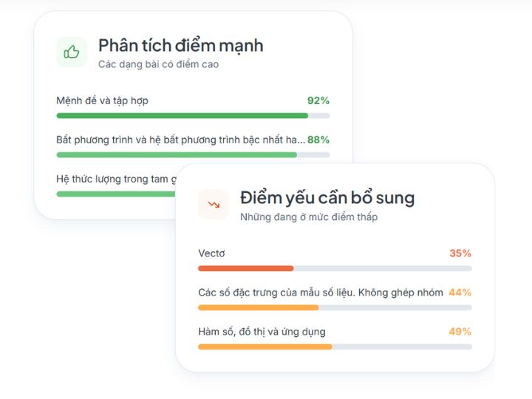Click the 92% score label
Viewport: 532px width, 399px height.
point(318,100)
